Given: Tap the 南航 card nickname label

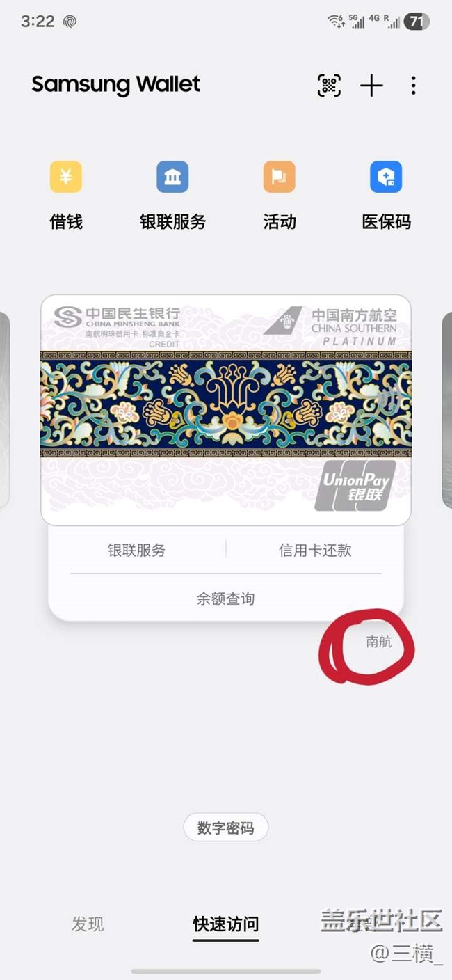Looking at the screenshot, I should [379, 642].
